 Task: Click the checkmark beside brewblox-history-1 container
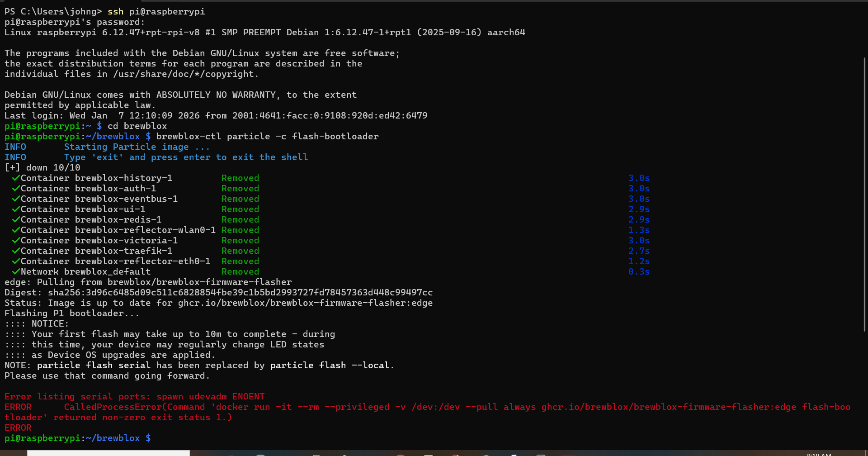(x=16, y=178)
